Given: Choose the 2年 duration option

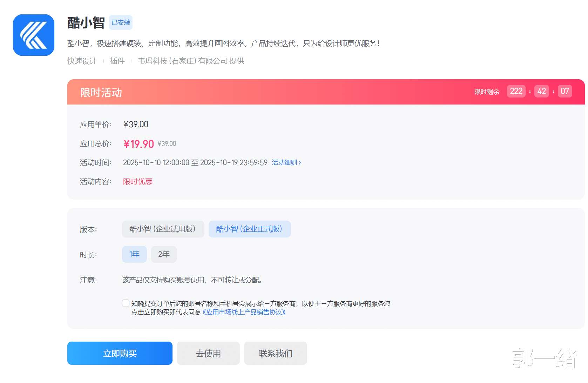Looking at the screenshot, I should (x=164, y=254).
